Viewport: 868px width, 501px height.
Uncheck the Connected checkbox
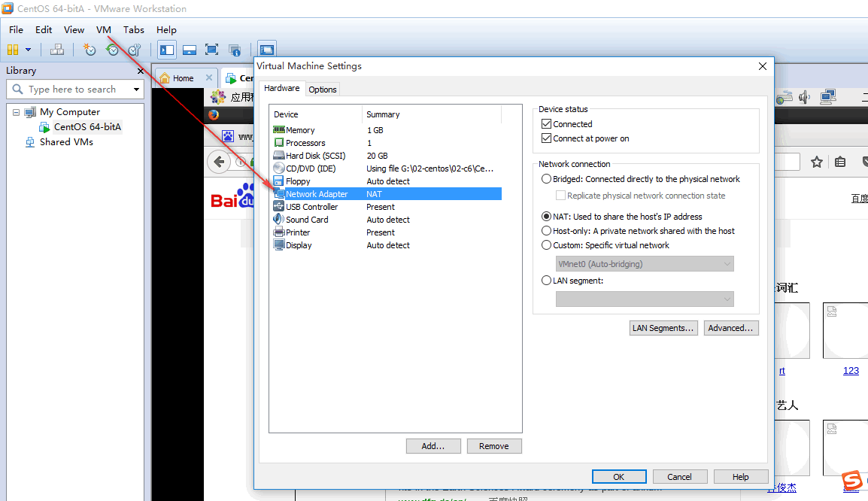tap(546, 124)
